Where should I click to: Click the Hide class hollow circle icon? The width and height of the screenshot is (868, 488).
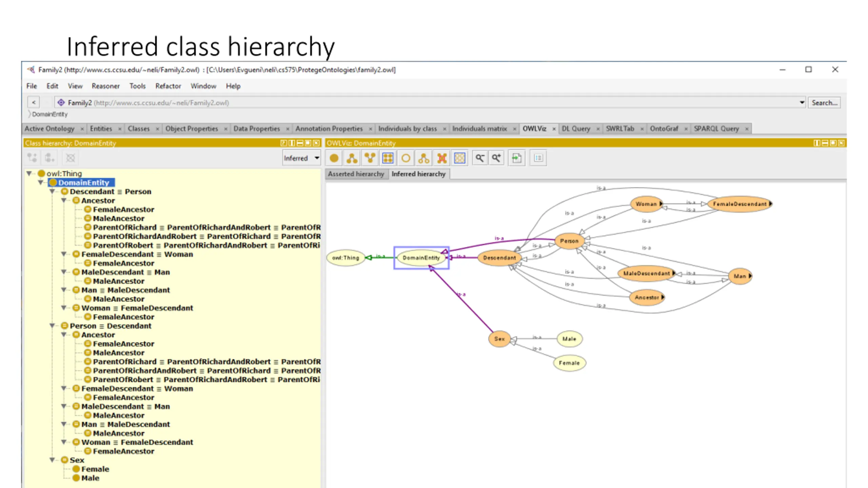[406, 158]
